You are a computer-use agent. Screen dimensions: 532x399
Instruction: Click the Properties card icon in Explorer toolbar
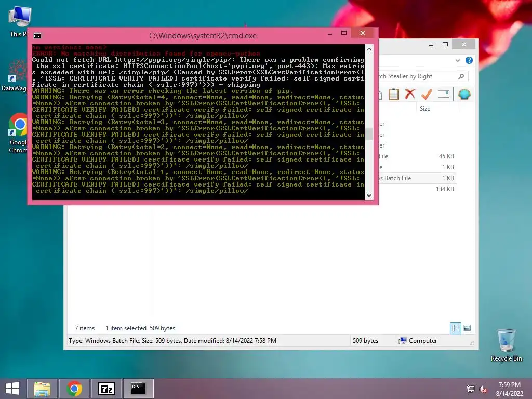[x=444, y=94]
